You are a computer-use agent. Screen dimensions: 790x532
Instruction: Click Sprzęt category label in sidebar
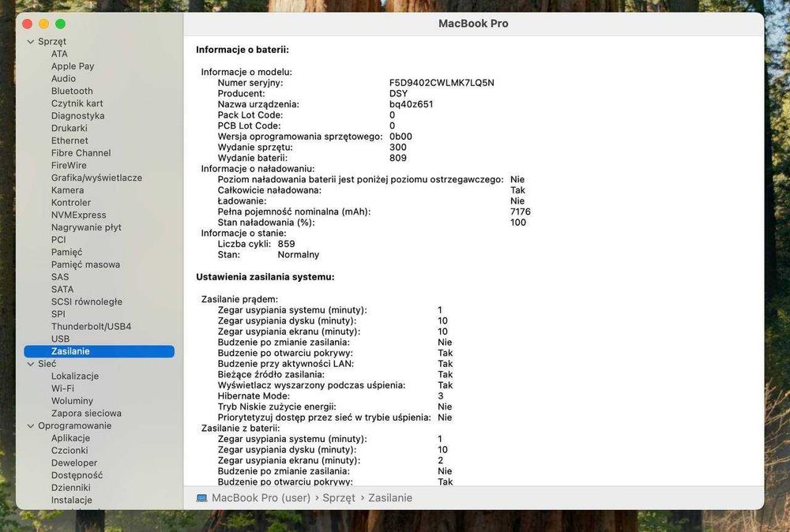pos(52,42)
